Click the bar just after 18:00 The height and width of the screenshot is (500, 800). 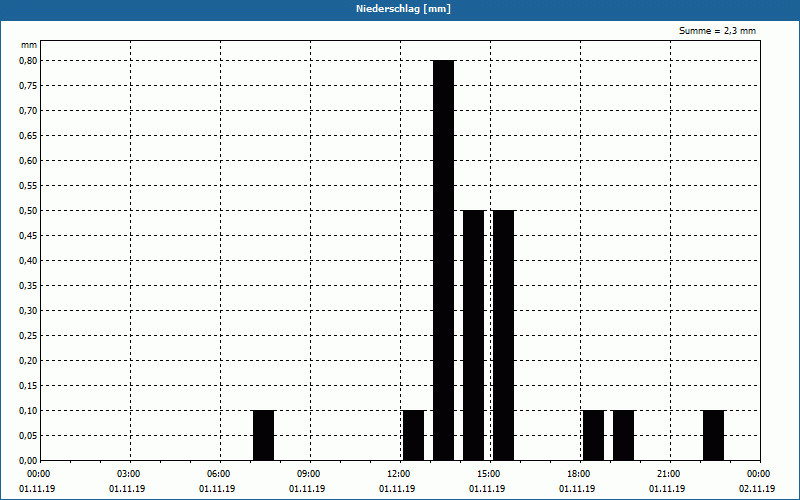(x=593, y=435)
